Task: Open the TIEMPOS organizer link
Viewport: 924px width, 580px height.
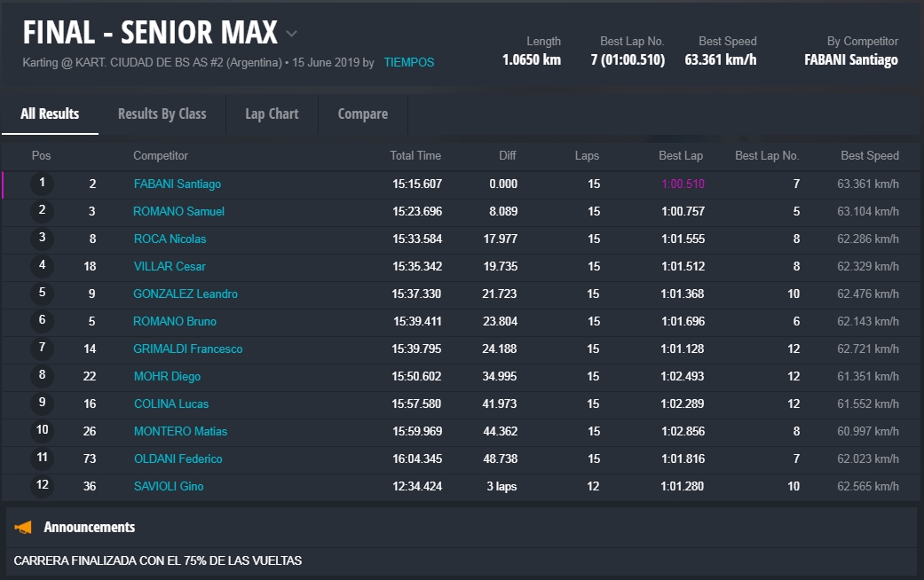Action: 408,63
